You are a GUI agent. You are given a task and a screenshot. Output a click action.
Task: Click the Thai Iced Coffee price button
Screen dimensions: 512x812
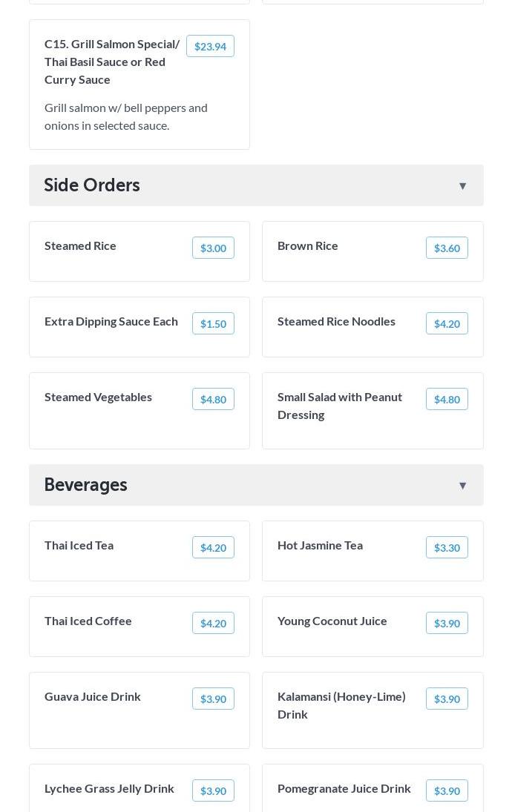(x=213, y=624)
